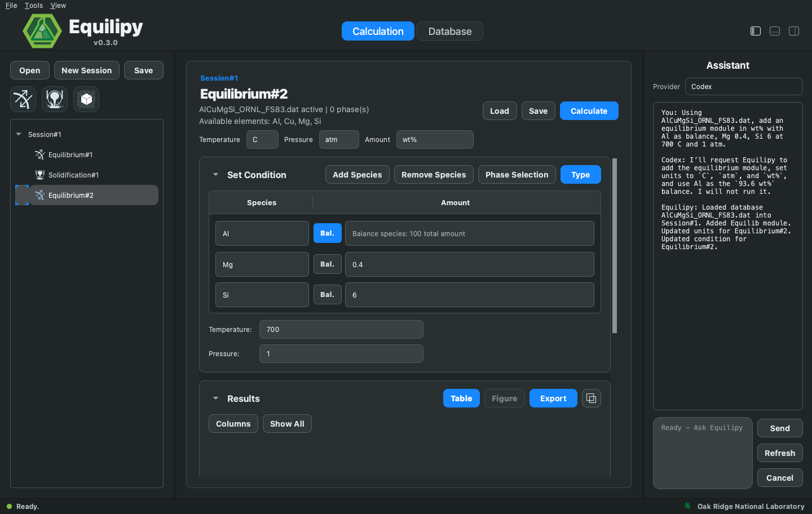
Task: Open Phase Selection
Action: pyautogui.click(x=517, y=175)
